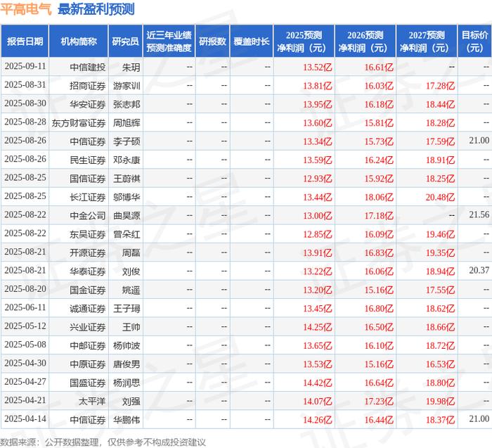Click institution 国金证券
This screenshot has height=448, width=492.
[88, 290]
